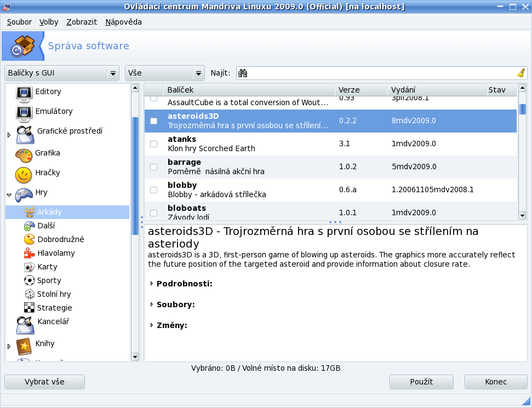Expand the Soubory section

pyautogui.click(x=152, y=304)
